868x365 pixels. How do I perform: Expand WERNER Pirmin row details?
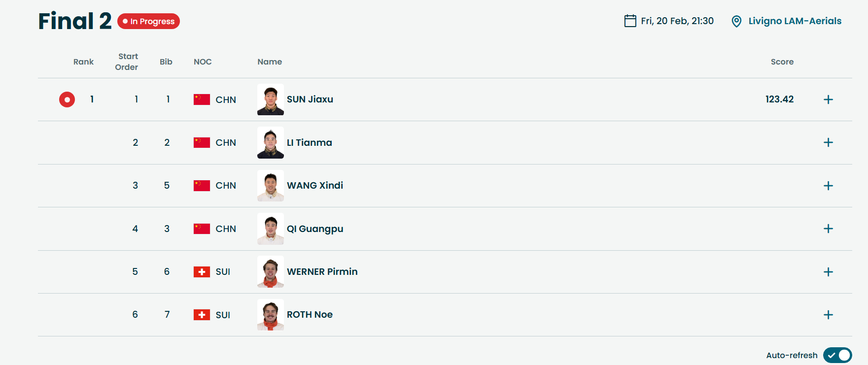pos(828,272)
